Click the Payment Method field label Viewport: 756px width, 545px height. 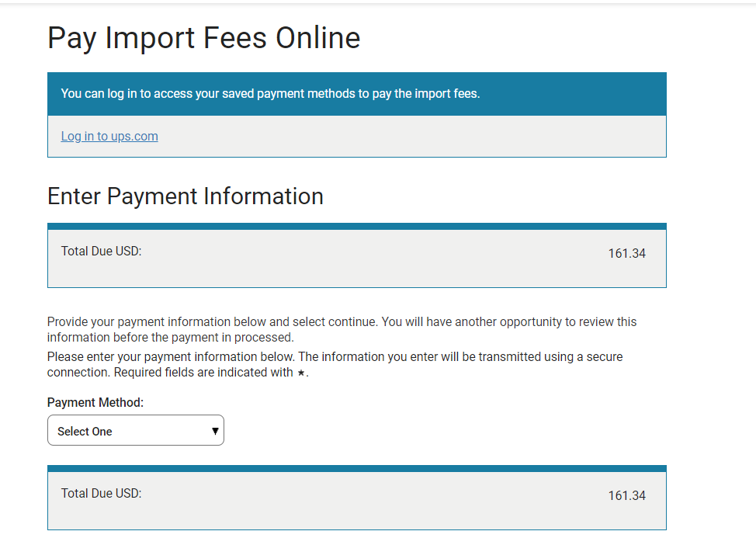pos(95,403)
